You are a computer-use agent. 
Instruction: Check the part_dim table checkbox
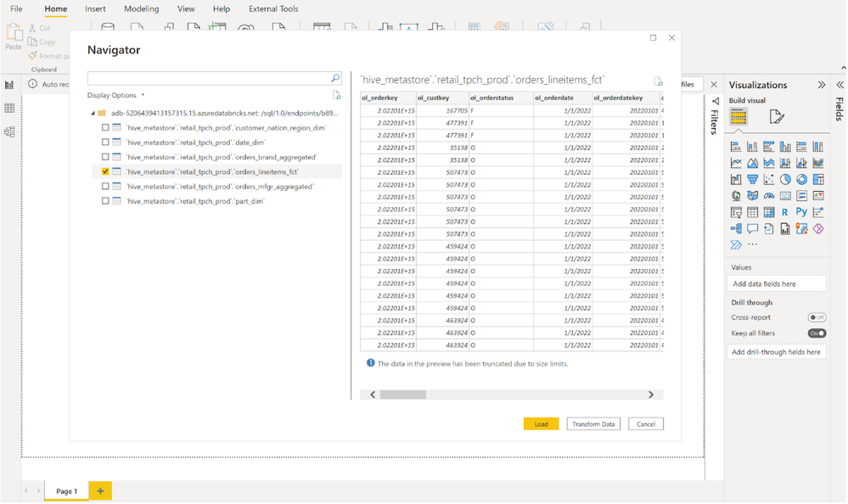tap(105, 200)
